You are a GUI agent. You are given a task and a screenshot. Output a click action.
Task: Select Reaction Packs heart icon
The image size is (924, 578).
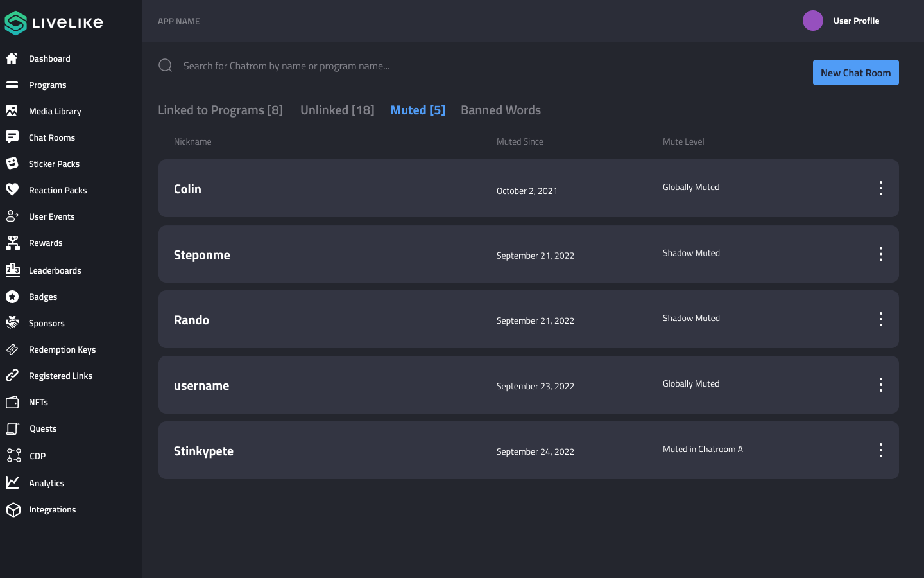pos(12,189)
